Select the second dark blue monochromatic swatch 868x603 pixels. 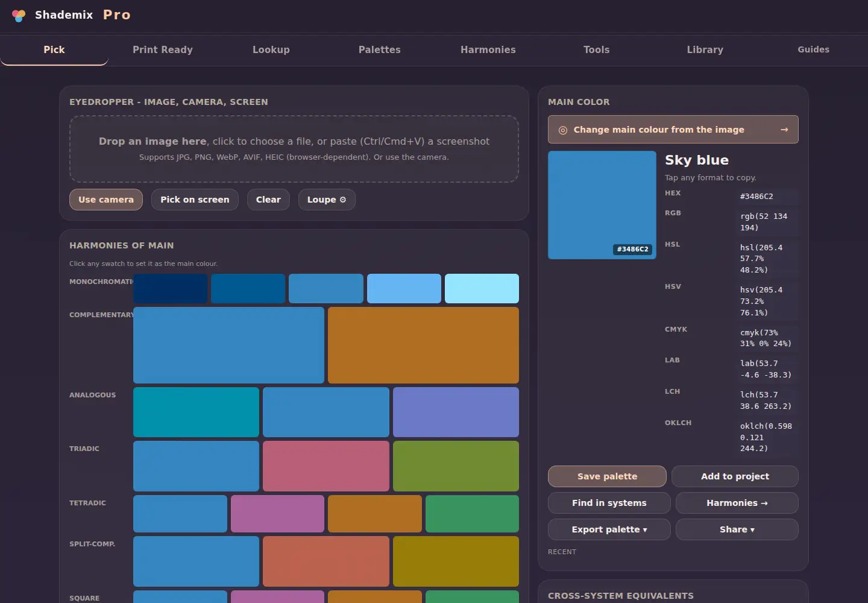point(248,288)
